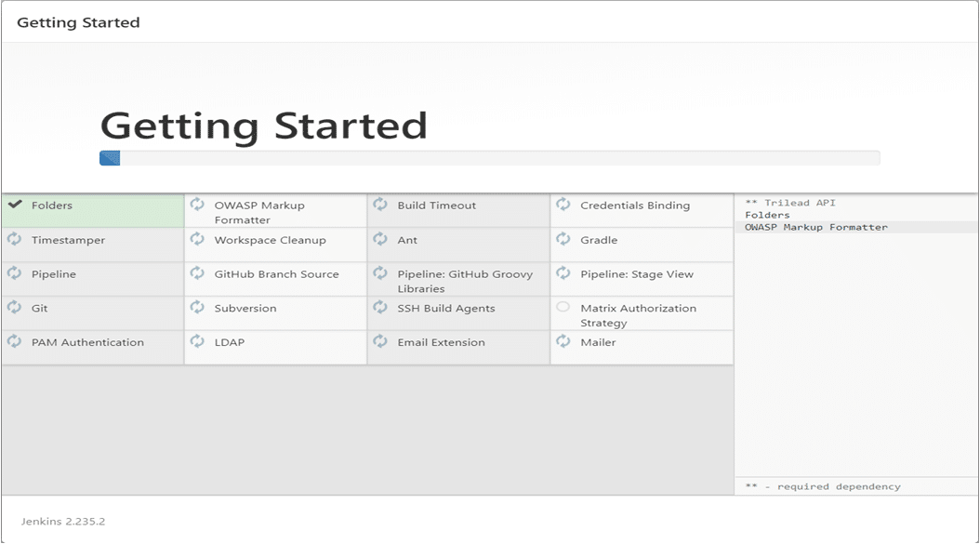The image size is (980, 544).
Task: Click the "PAM Authentication" plugin name
Action: pos(87,342)
